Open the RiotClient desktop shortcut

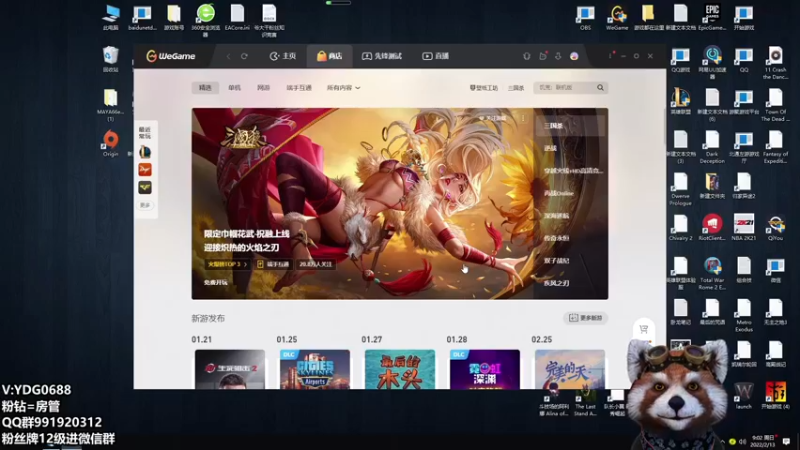[x=712, y=227]
